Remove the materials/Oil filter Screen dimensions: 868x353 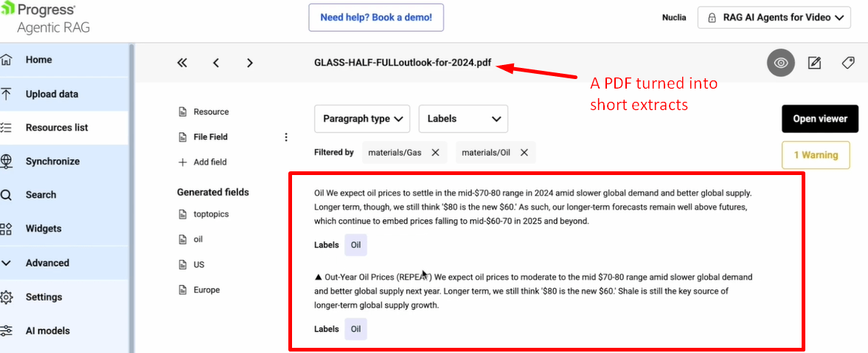(524, 152)
